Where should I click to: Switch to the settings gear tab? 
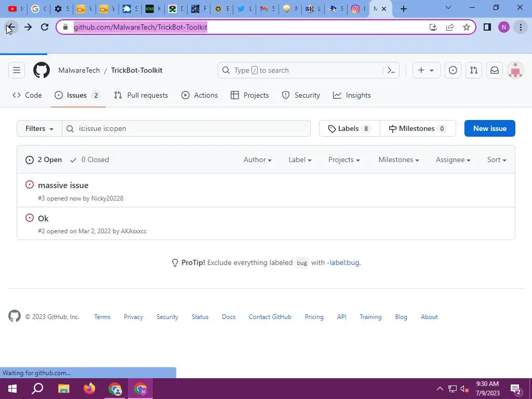click(x=61, y=9)
